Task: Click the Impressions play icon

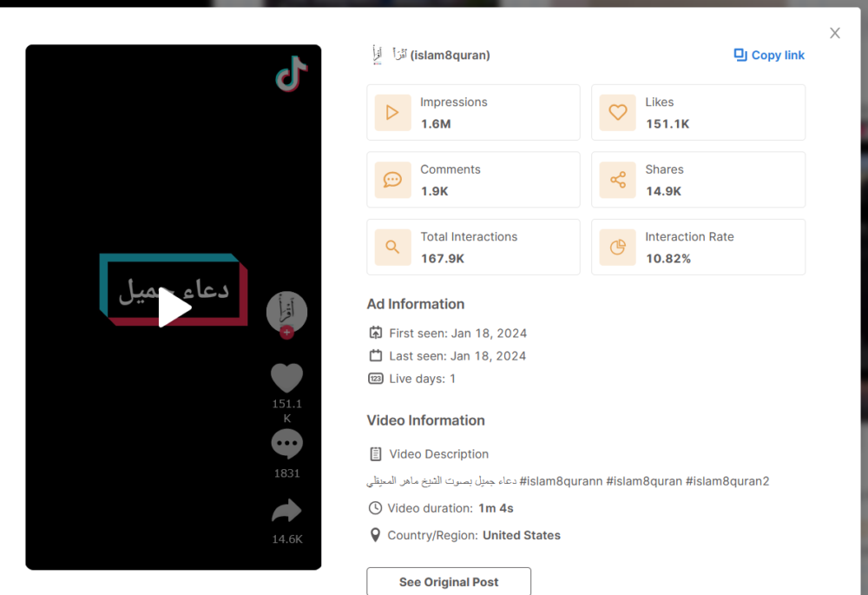Action: pos(392,113)
